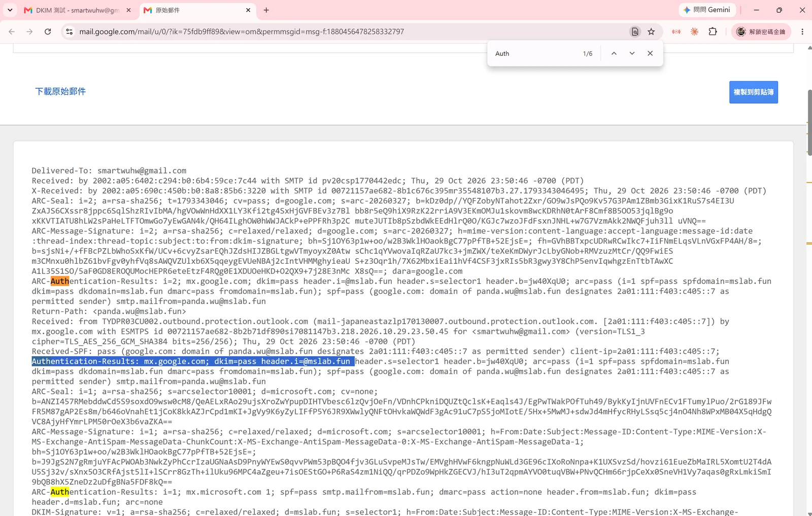
Task: Open the Chrome three-dot menu
Action: tap(802, 31)
